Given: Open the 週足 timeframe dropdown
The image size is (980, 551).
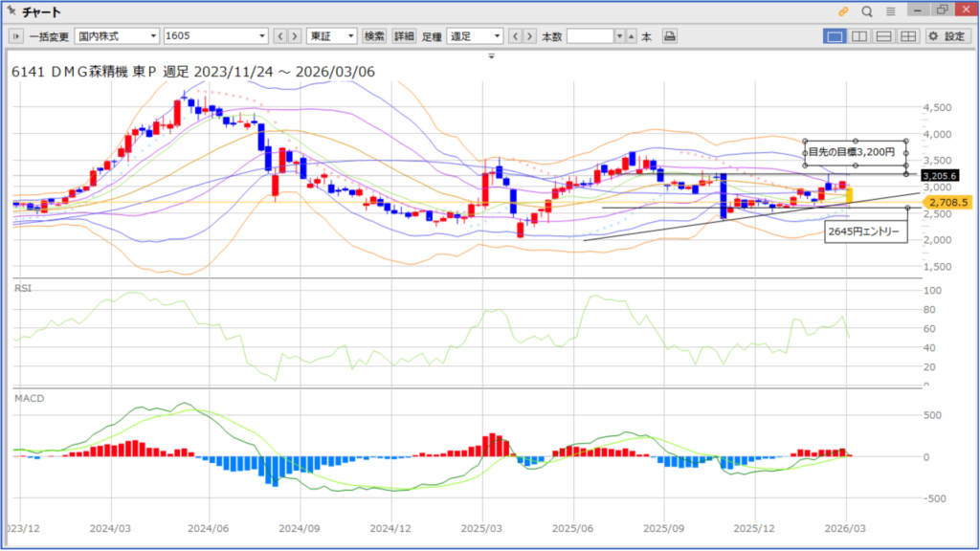Looking at the screenshot, I should 475,36.
